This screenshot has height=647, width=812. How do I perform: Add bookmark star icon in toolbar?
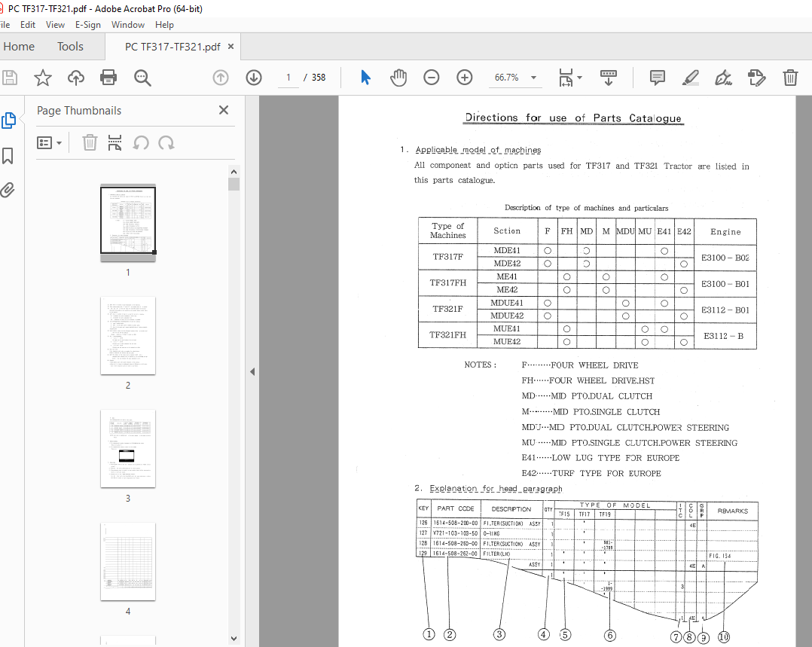tap(43, 78)
